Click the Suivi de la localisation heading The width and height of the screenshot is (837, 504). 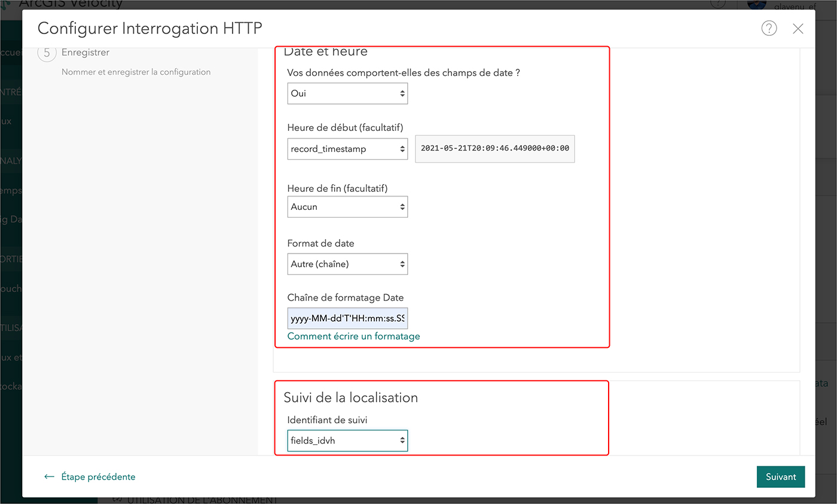click(x=350, y=398)
